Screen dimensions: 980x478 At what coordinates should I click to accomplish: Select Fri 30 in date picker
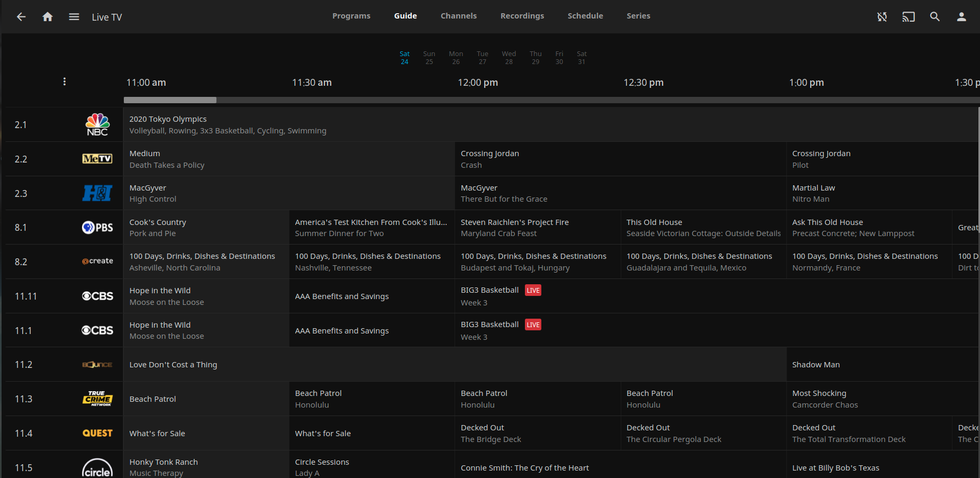[559, 58]
